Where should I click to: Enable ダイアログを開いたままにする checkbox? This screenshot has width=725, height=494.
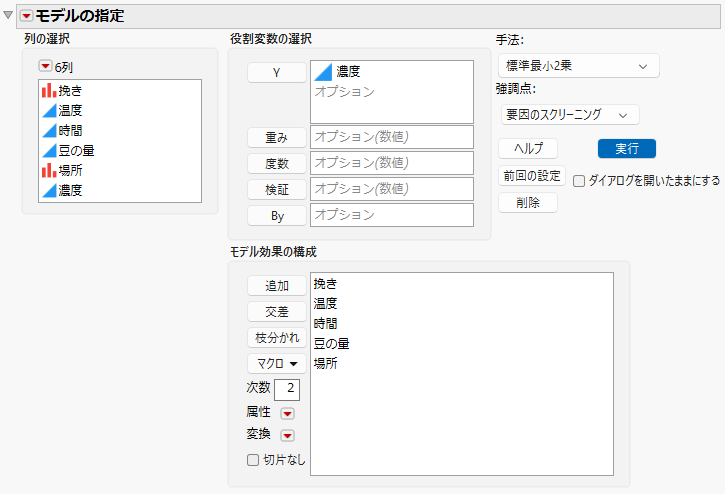(579, 181)
